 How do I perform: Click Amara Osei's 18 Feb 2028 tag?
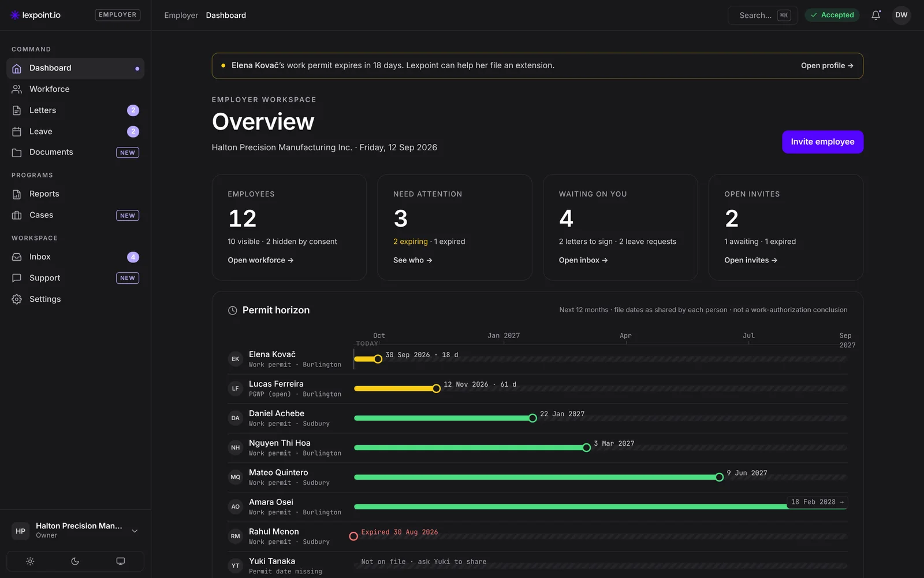click(817, 502)
